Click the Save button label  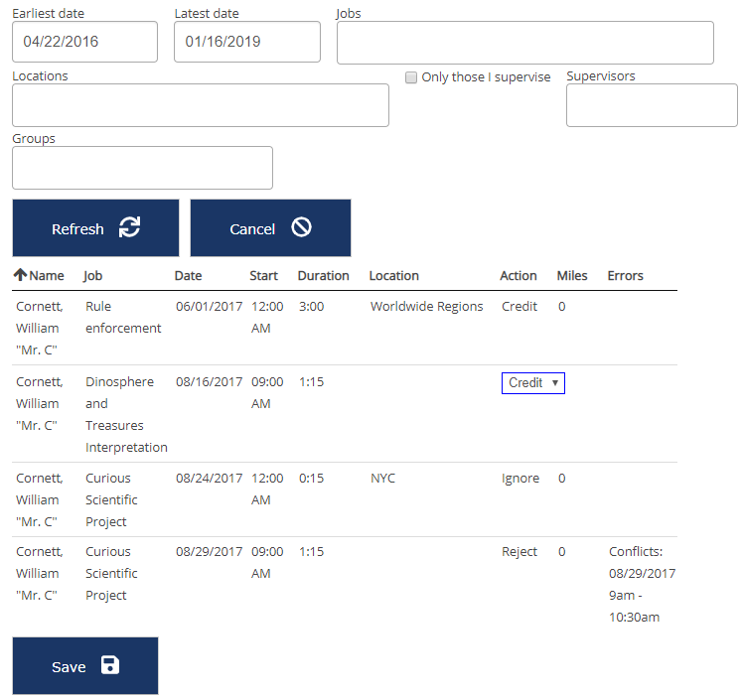coord(69,667)
